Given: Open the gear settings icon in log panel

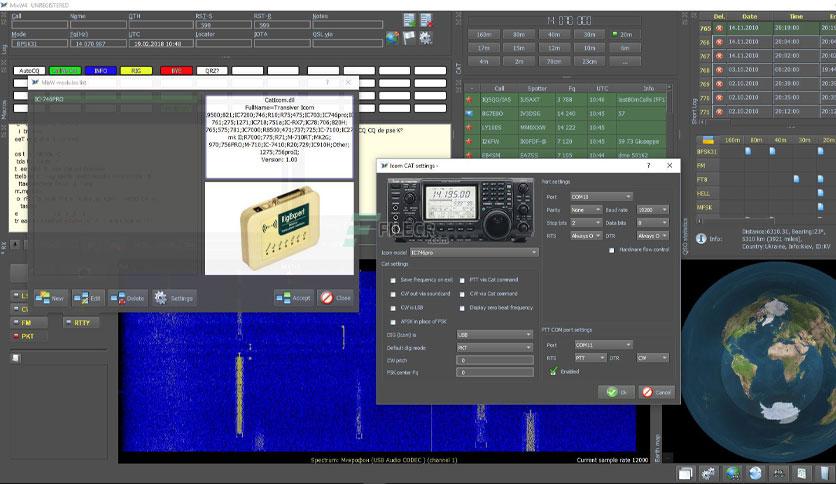Looking at the screenshot, I should [x=425, y=38].
